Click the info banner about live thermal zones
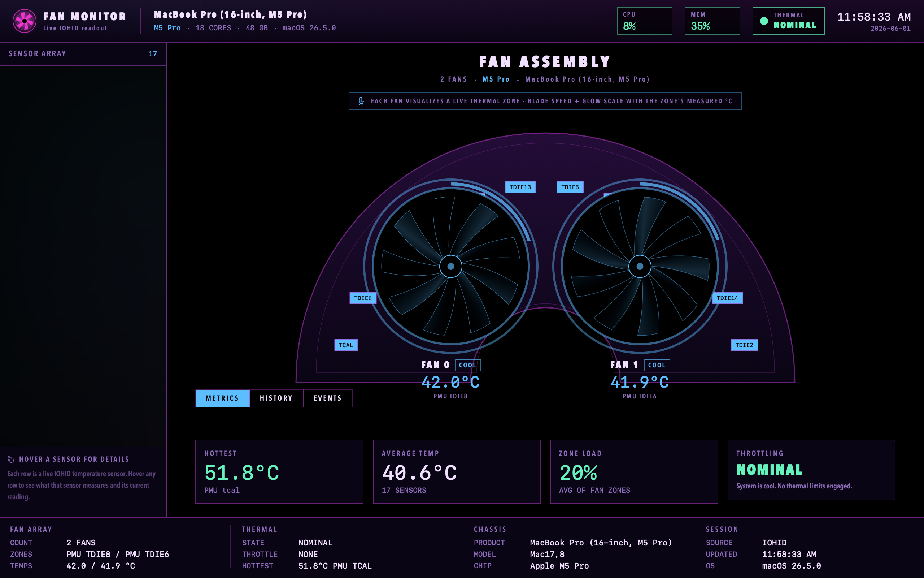This screenshot has width=924, height=578. pyautogui.click(x=545, y=101)
